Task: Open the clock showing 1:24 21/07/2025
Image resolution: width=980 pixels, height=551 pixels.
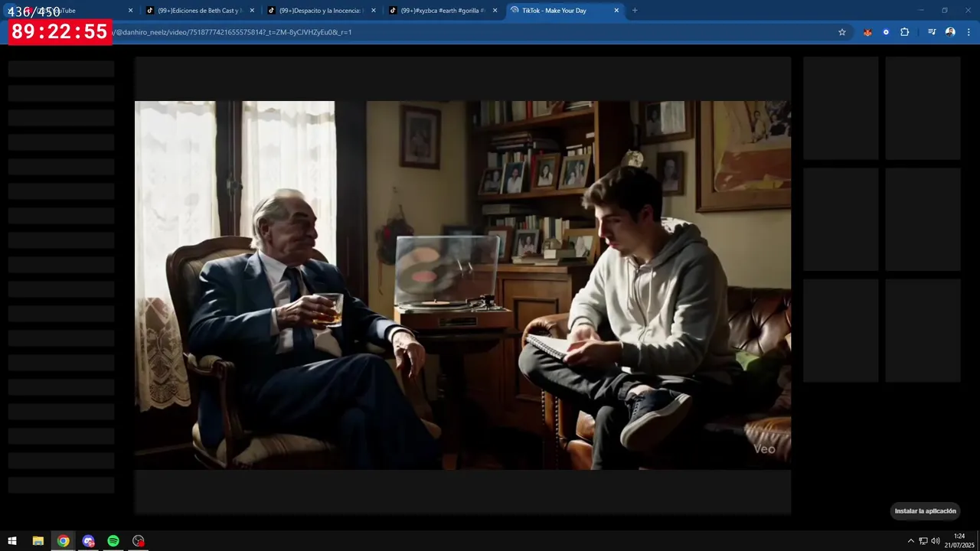Action: (x=959, y=541)
